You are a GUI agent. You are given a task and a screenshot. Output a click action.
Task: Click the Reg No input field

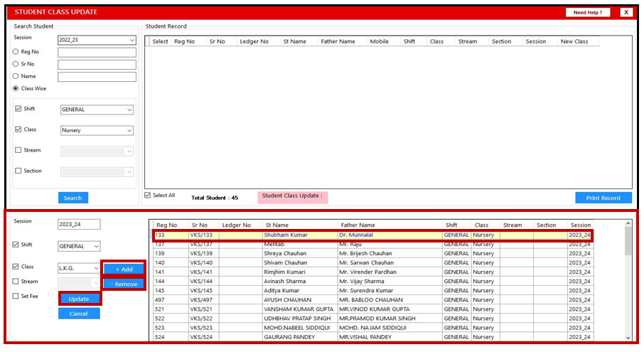point(97,52)
